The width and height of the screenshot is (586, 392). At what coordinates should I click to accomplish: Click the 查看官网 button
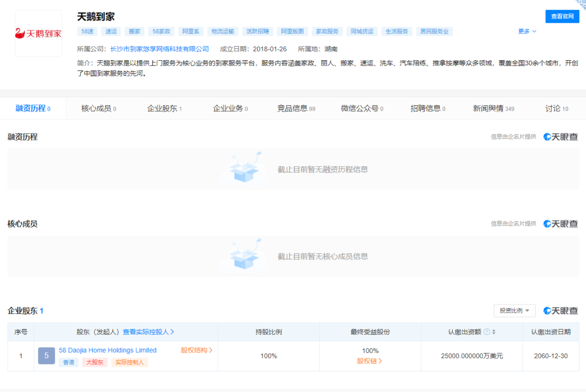(562, 16)
